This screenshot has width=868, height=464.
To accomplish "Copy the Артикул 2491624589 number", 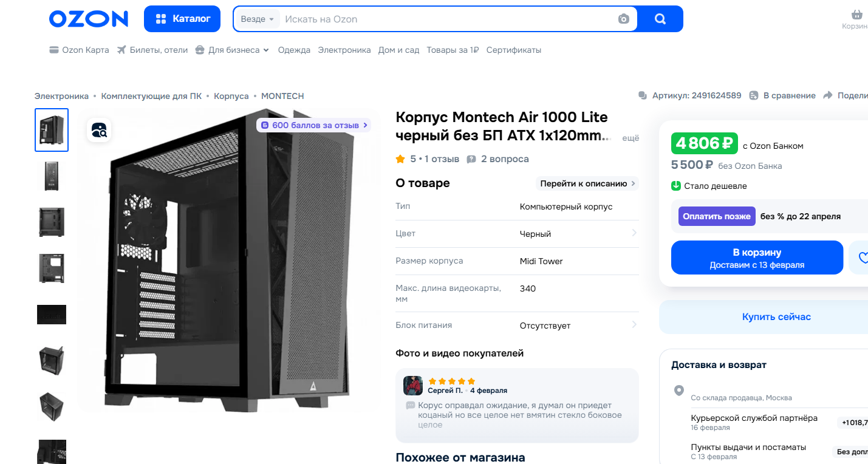I will tap(690, 96).
